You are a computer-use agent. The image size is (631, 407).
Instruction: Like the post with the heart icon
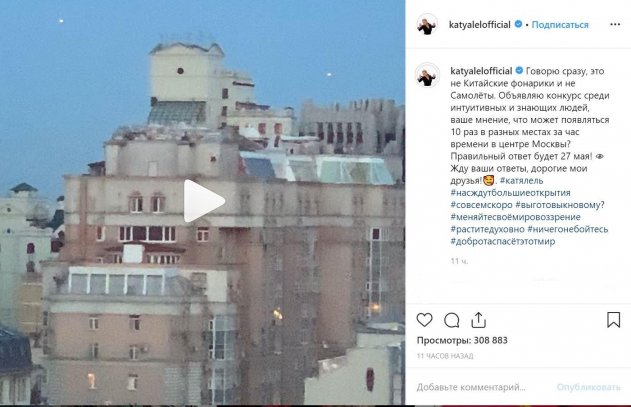coord(424,320)
